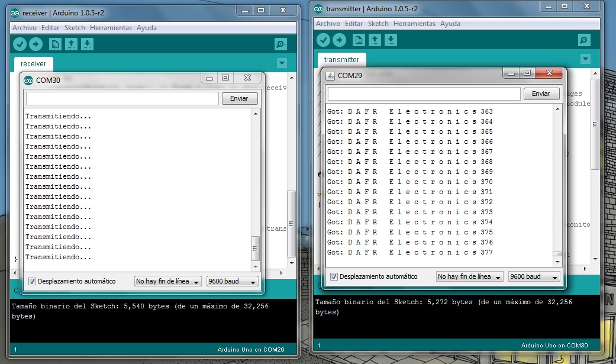Close the COM30 serial monitor

[247, 78]
